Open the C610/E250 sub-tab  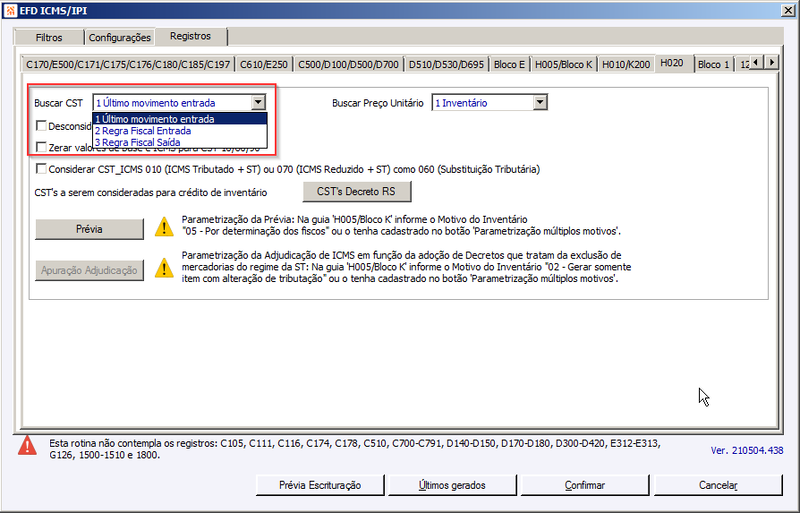pyautogui.click(x=264, y=64)
